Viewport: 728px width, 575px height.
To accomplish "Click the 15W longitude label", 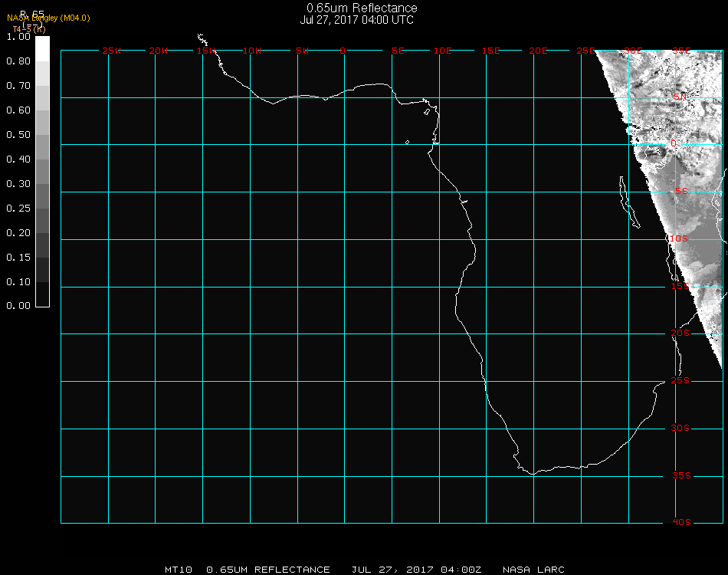I will click(x=206, y=51).
